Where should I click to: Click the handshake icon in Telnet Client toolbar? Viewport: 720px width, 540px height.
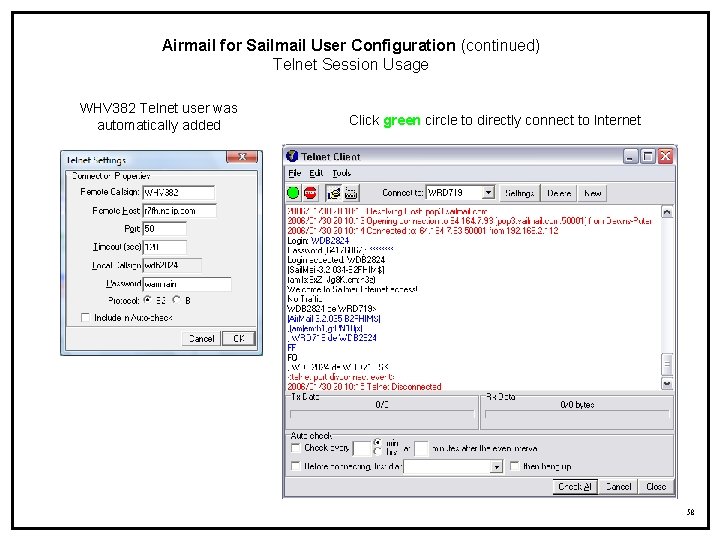pos(334,193)
